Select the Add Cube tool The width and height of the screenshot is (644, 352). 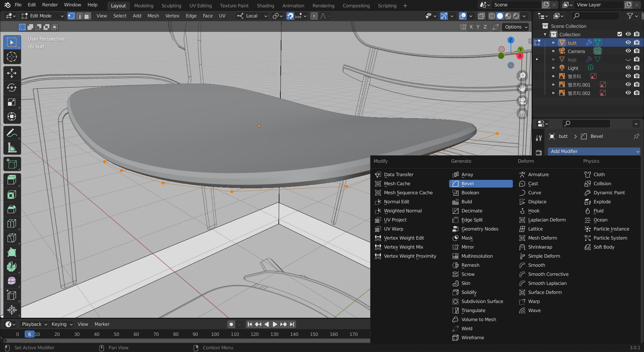click(x=12, y=164)
